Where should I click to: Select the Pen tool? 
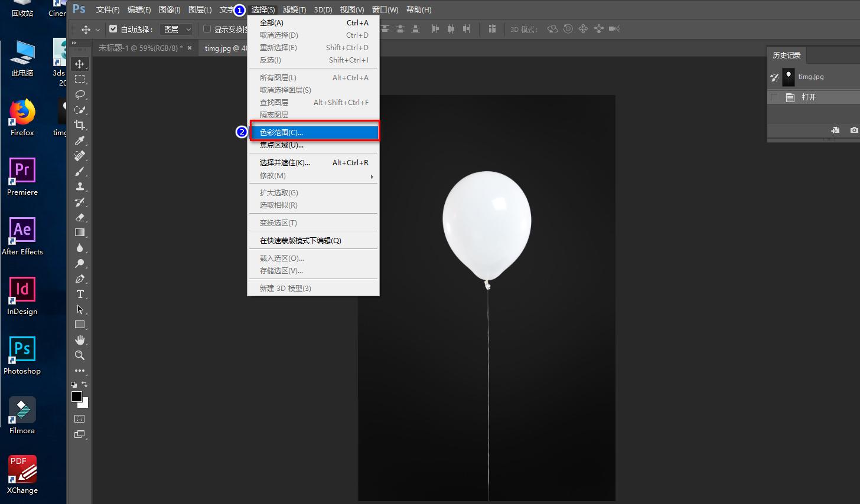point(80,279)
